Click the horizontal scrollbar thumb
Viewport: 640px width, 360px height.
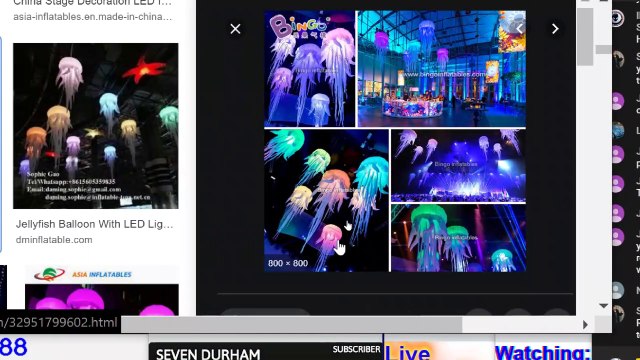click(x=292, y=325)
